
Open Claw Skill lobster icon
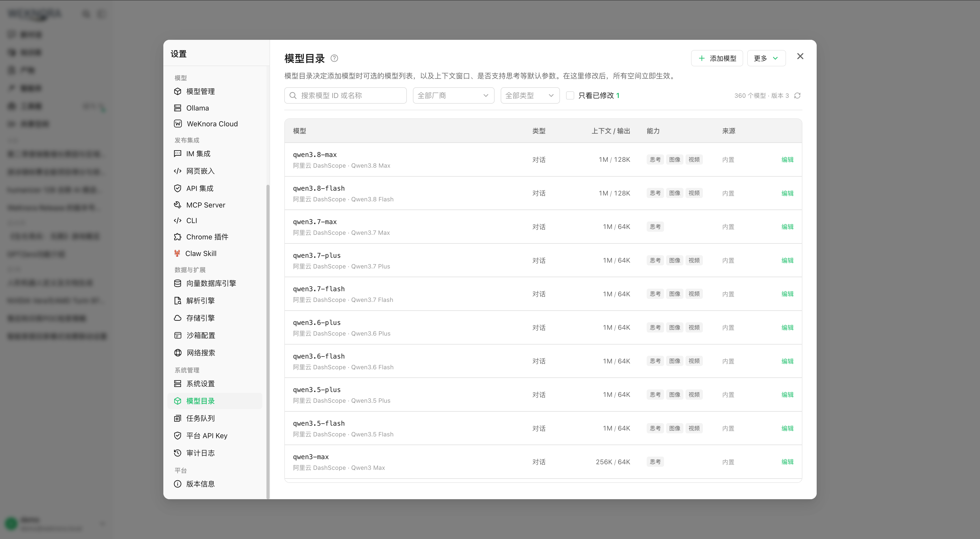tap(177, 253)
